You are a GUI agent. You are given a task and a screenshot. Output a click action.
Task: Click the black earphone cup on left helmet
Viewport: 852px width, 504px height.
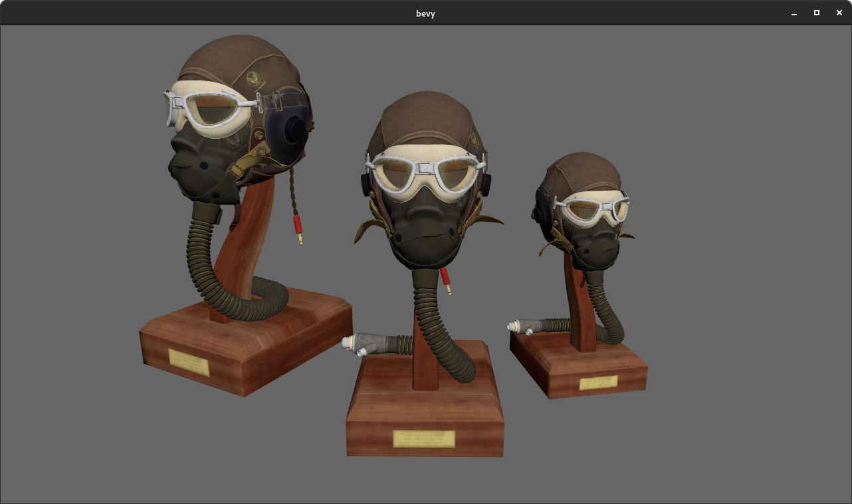(x=292, y=131)
